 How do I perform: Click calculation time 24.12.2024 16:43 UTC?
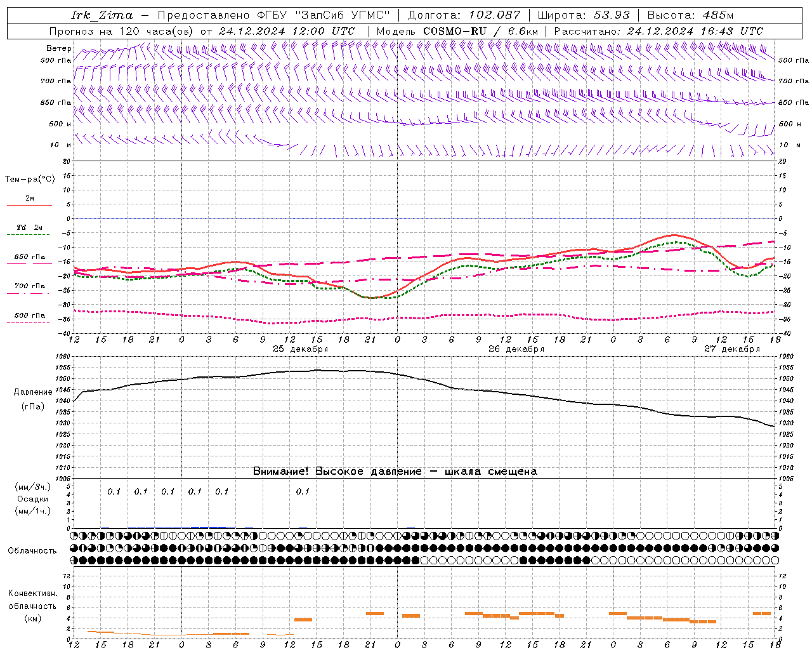(695, 31)
